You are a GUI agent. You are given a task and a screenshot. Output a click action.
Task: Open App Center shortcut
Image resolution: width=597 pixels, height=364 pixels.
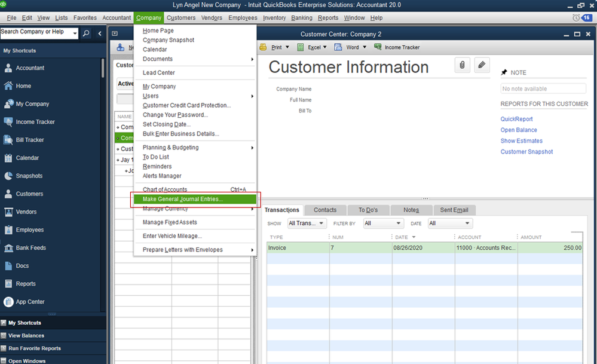[x=24, y=302]
